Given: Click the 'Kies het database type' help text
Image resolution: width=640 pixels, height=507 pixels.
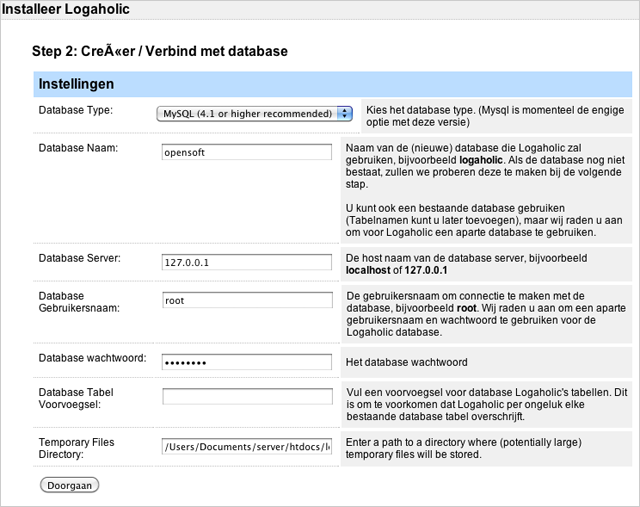Looking at the screenshot, I should point(495,116).
